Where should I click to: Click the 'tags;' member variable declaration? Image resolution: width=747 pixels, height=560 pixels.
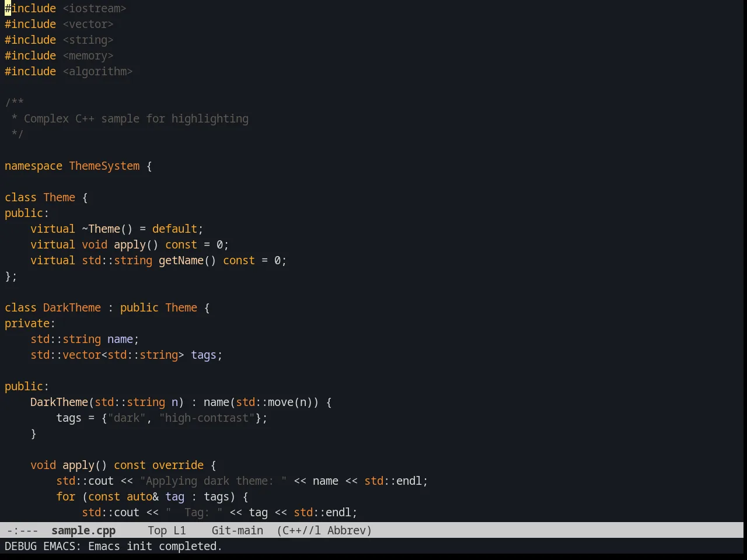click(207, 355)
